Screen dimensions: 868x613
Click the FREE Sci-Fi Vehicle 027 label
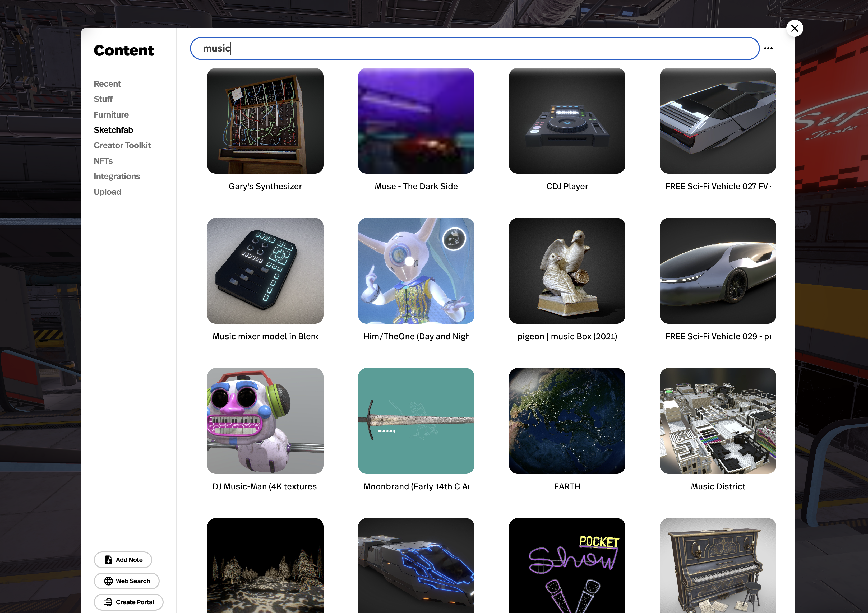[x=718, y=186]
